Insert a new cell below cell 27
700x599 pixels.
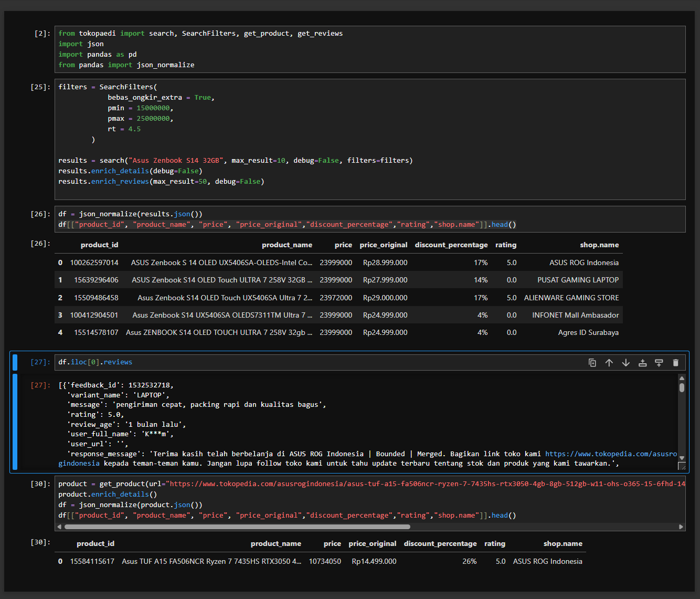coord(659,363)
